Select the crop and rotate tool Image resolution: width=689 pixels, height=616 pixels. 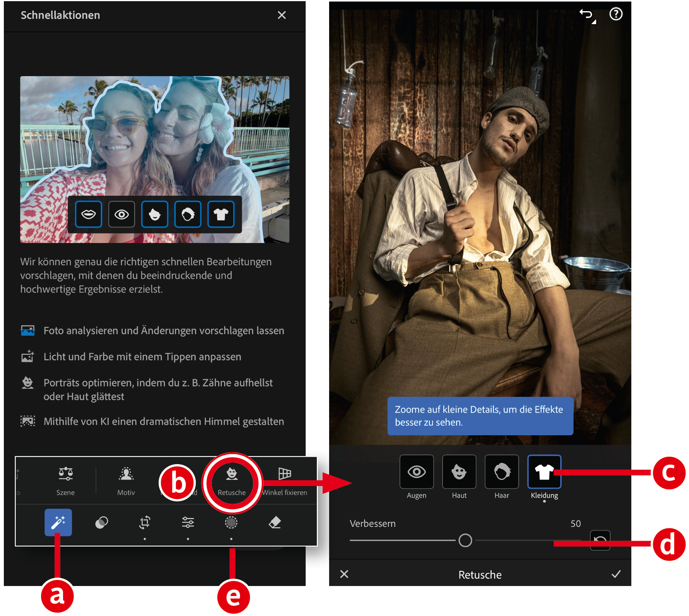tap(145, 522)
